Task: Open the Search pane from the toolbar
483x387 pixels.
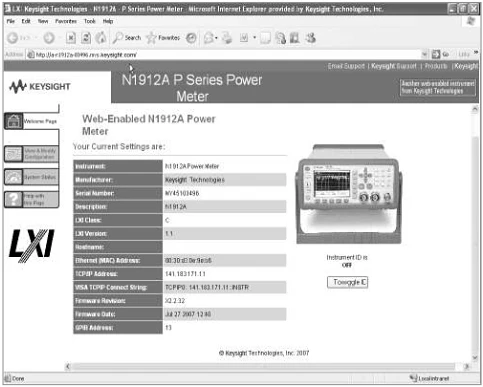Action: pos(127,38)
